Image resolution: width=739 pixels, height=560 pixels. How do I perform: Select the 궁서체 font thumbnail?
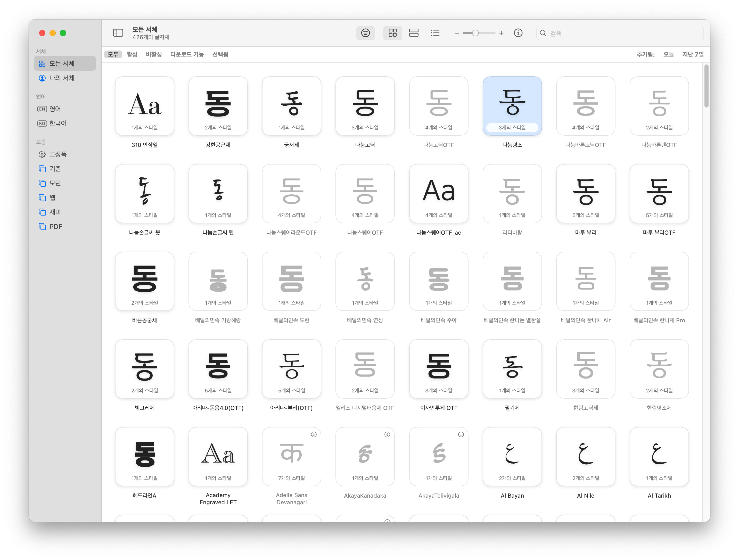[x=291, y=106]
